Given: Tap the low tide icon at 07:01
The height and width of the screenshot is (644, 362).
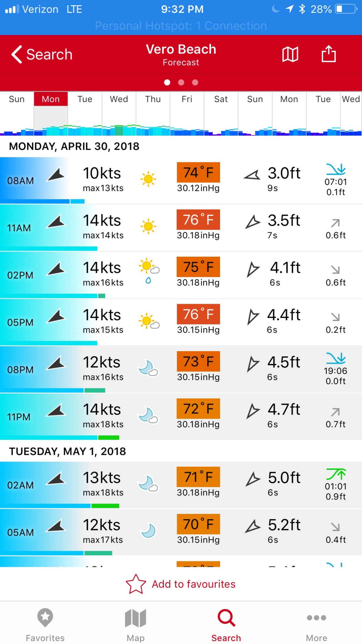Looking at the screenshot, I should point(336,169).
